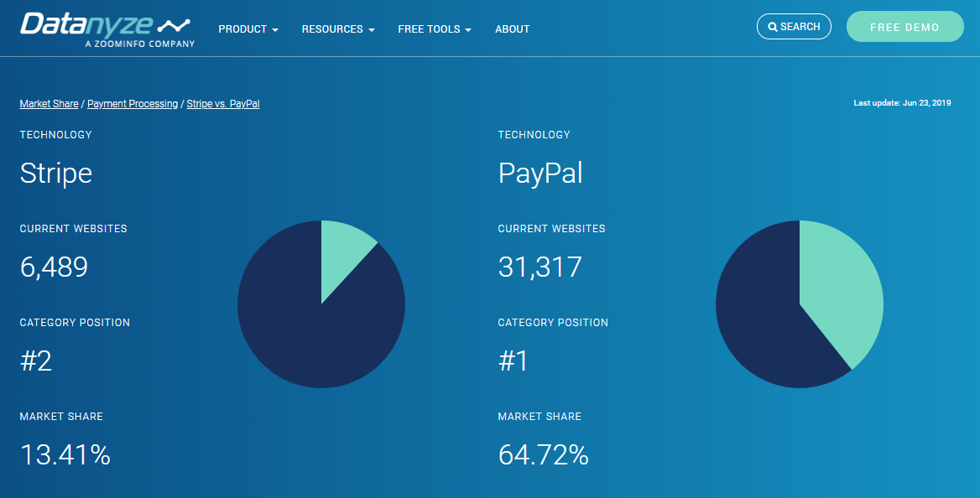
Task: Click the Current Websites label under Stripe
Action: (x=73, y=229)
